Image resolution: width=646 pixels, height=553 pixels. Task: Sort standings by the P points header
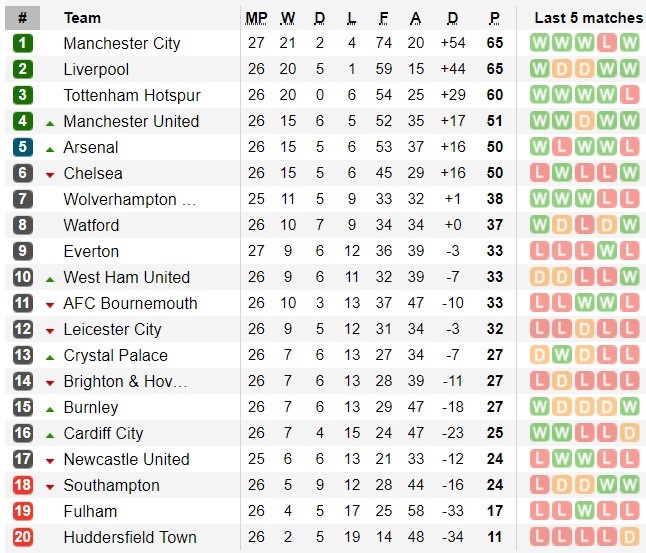494,18
